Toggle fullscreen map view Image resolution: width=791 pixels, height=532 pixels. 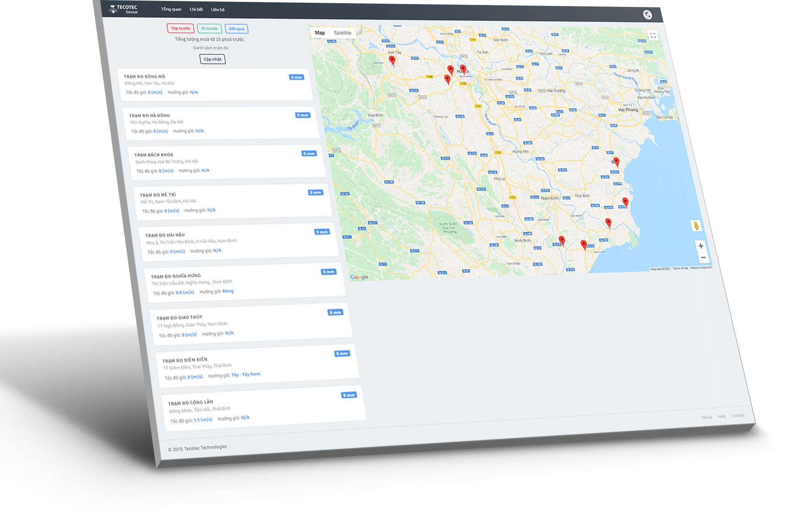[653, 35]
